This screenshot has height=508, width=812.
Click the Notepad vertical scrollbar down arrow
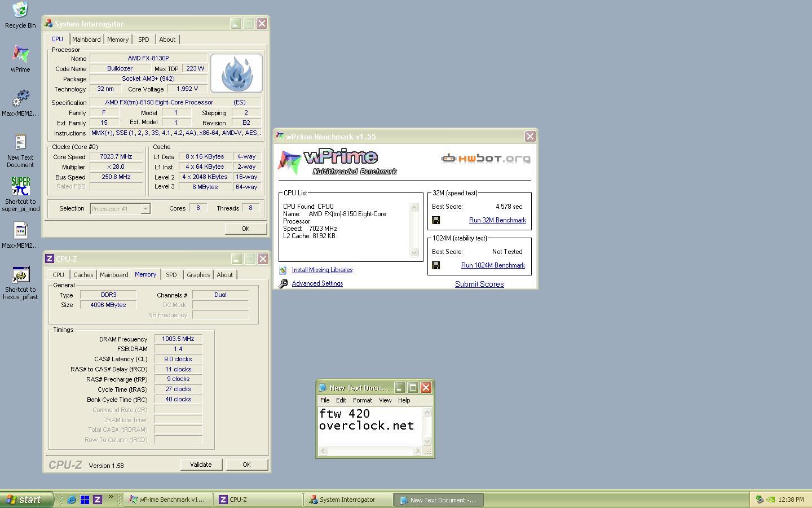[427, 441]
